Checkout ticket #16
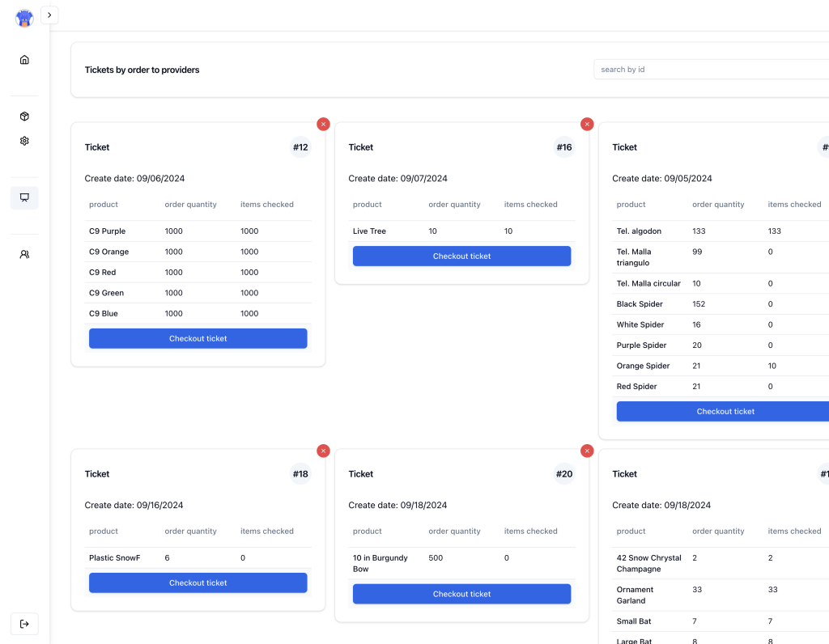This screenshot has height=644, width=829. tap(461, 256)
